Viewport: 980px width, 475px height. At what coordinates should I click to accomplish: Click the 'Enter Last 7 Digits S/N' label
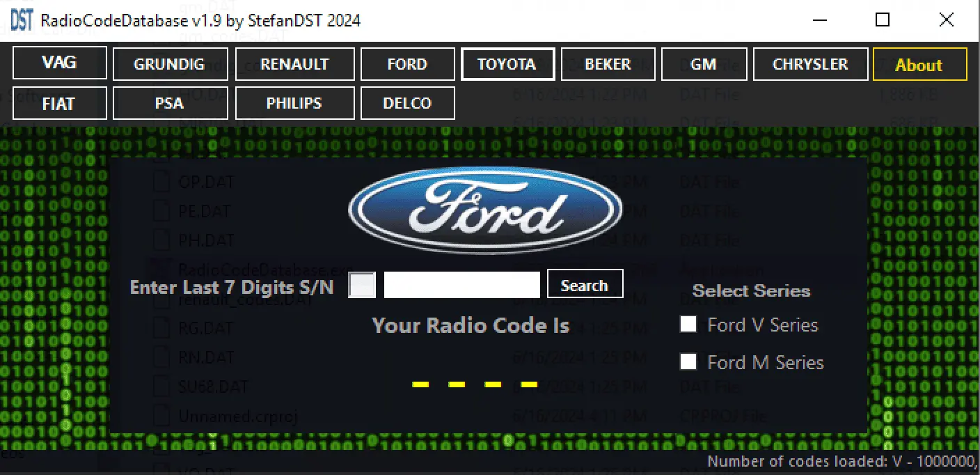coord(232,287)
